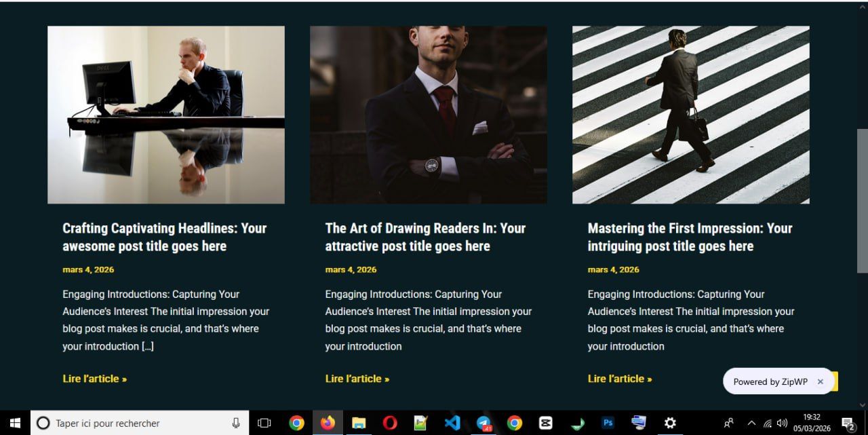This screenshot has width=868, height=435.
Task: Open the Windows Start menu
Action: click(15, 423)
